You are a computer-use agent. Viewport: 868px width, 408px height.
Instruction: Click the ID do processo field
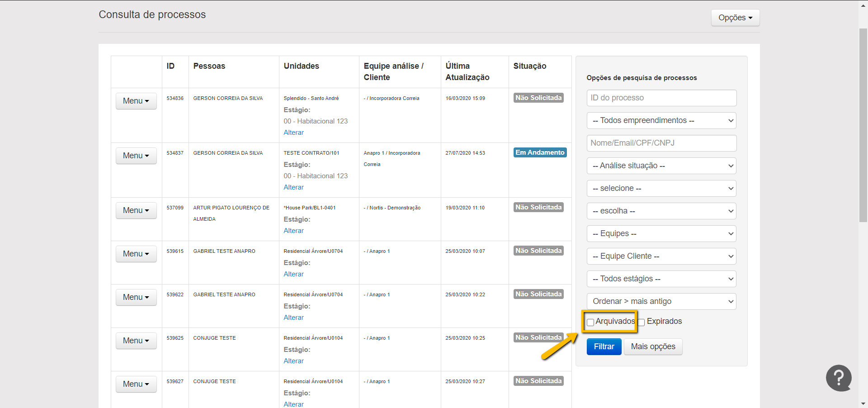coord(661,98)
